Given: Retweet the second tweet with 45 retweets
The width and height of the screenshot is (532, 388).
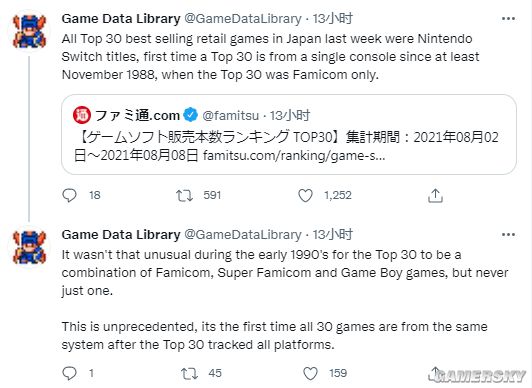Looking at the screenshot, I should click(x=189, y=373).
